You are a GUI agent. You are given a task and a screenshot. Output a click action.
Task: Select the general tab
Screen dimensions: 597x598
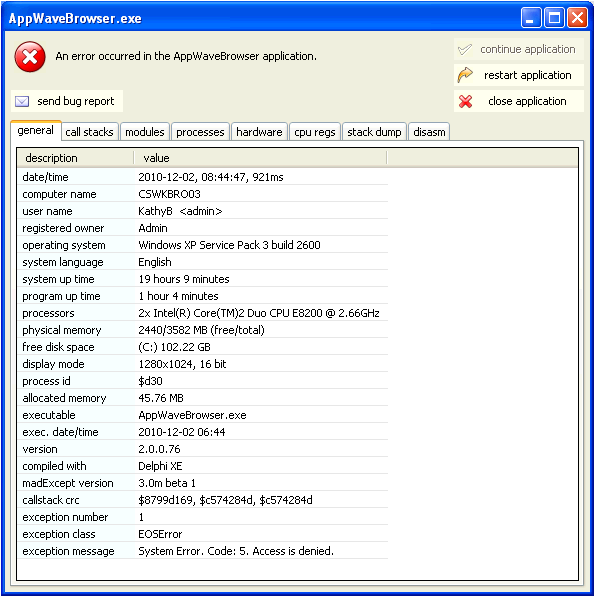pos(35,130)
